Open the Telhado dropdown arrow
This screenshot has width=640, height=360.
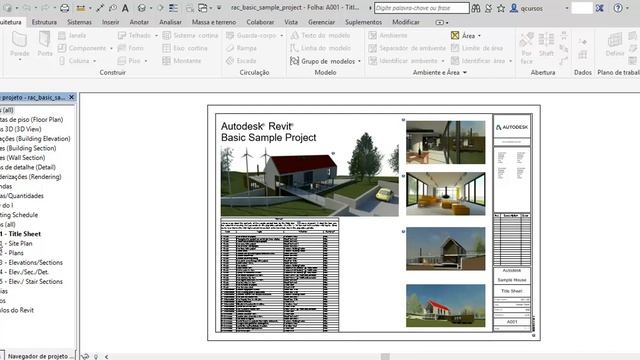coord(156,36)
